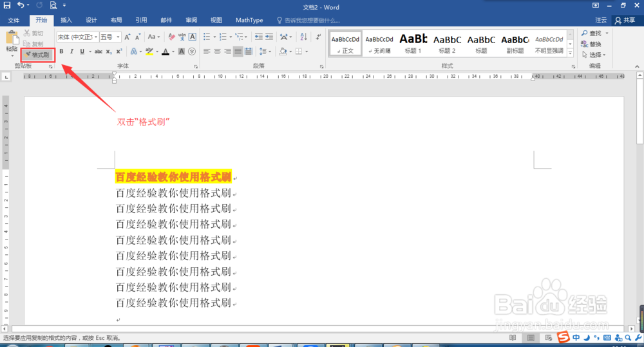The image size is (644, 347).
Task: Switch to the Design (设计) tab
Action: [x=91, y=20]
